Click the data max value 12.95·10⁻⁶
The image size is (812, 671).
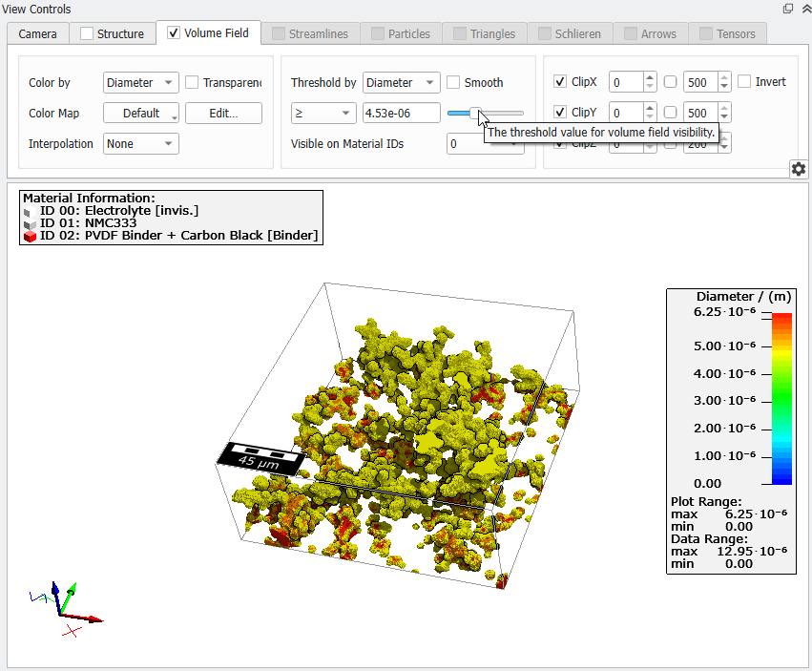pos(752,552)
